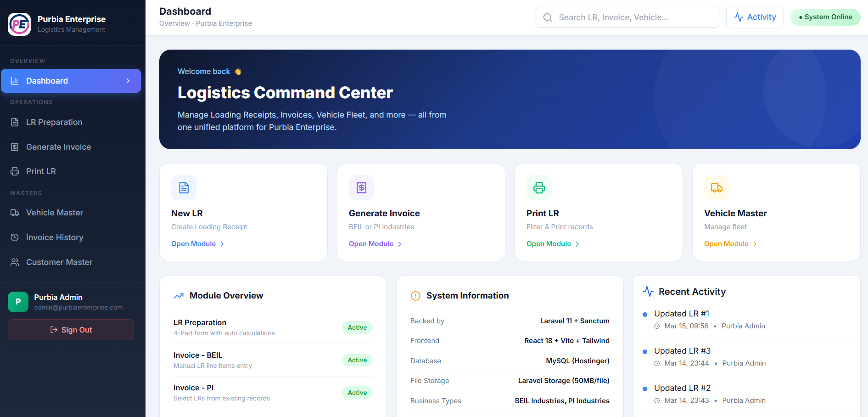Click the New LR document icon
The width and height of the screenshot is (868, 417).
pyautogui.click(x=184, y=188)
